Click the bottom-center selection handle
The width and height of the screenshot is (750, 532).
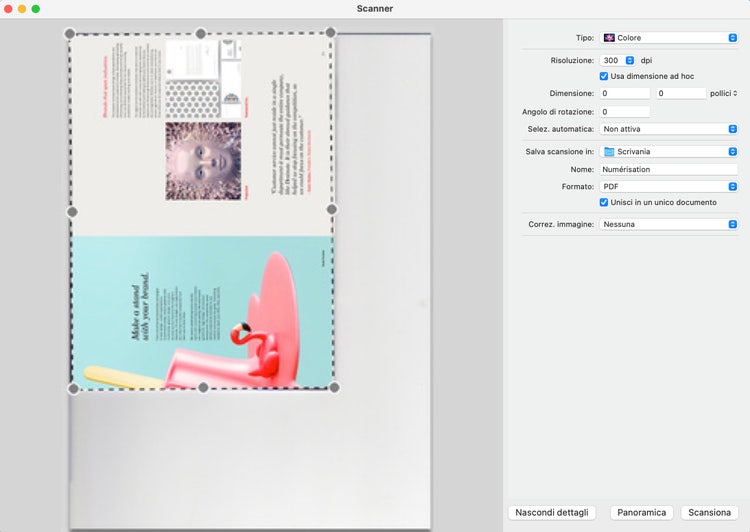pyautogui.click(x=203, y=387)
